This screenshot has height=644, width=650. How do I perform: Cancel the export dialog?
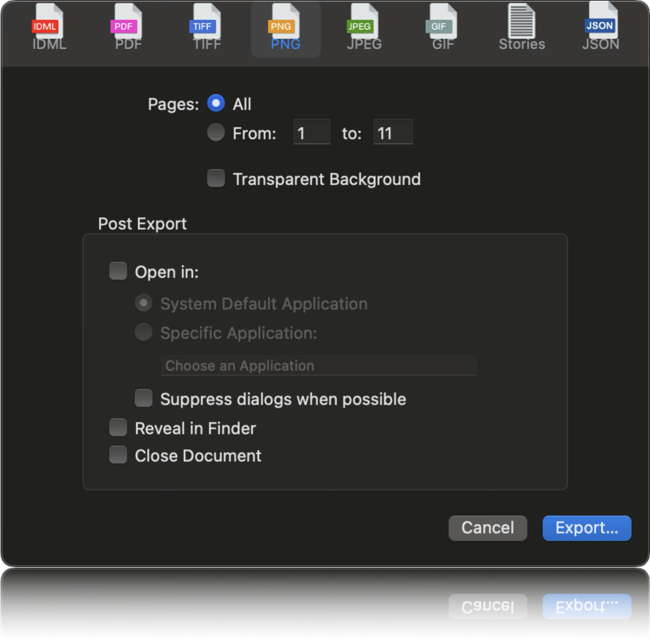click(x=488, y=528)
